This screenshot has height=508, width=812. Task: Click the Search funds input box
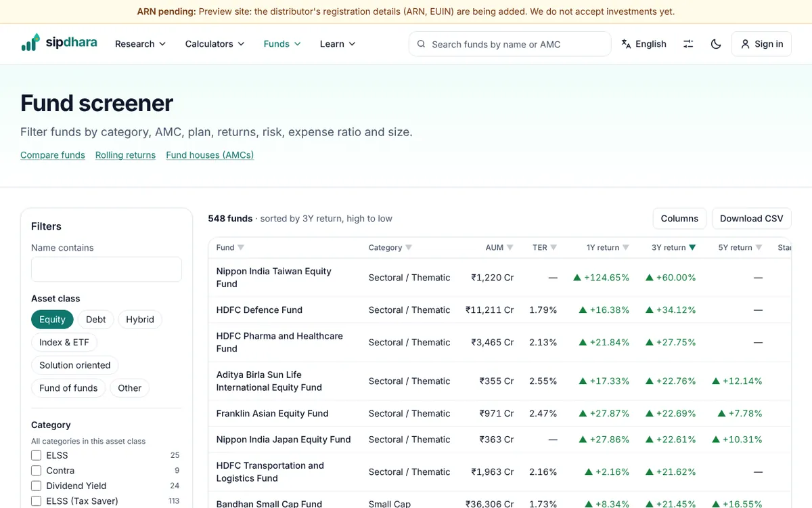tap(510, 44)
